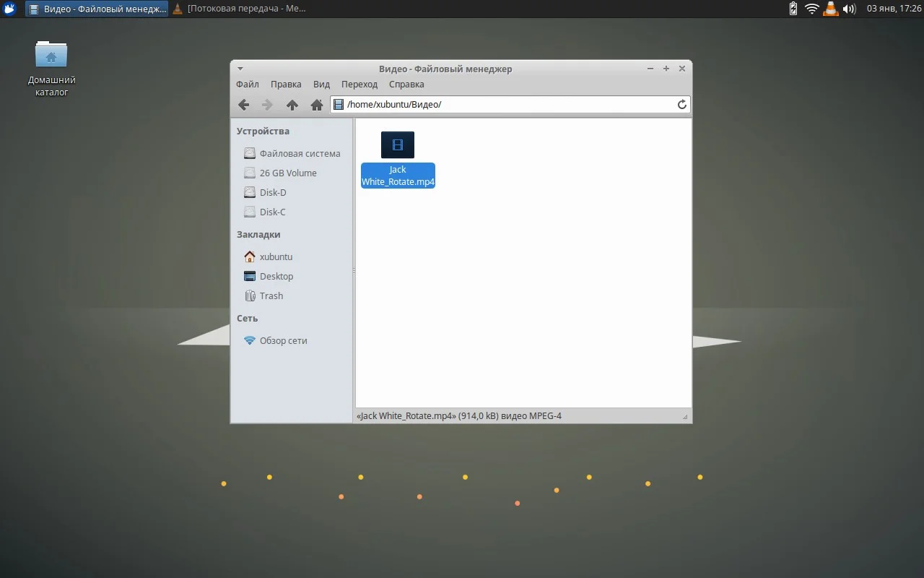The height and width of the screenshot is (578, 924).
Task: Reload the folder with the refresh icon
Action: [682, 105]
